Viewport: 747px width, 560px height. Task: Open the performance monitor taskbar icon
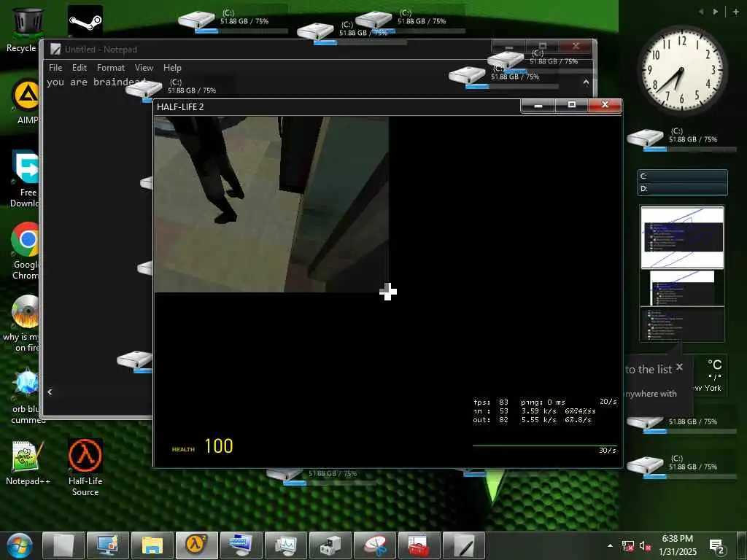pyautogui.click(x=285, y=545)
